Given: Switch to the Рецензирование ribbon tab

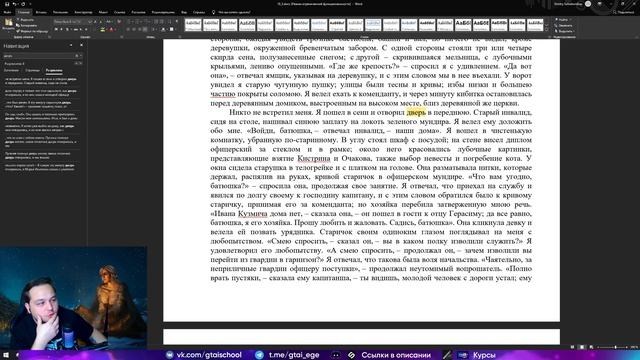Looking at the screenshot, I should coord(163,12).
